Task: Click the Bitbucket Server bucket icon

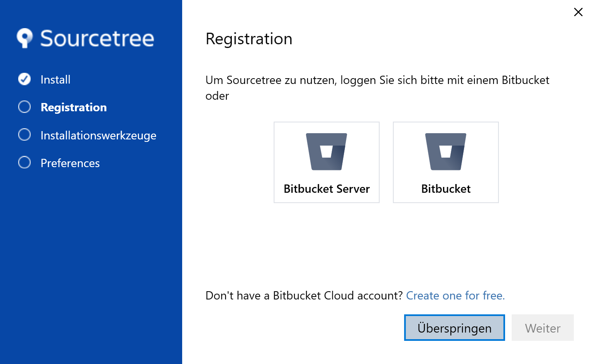Action: [326, 151]
